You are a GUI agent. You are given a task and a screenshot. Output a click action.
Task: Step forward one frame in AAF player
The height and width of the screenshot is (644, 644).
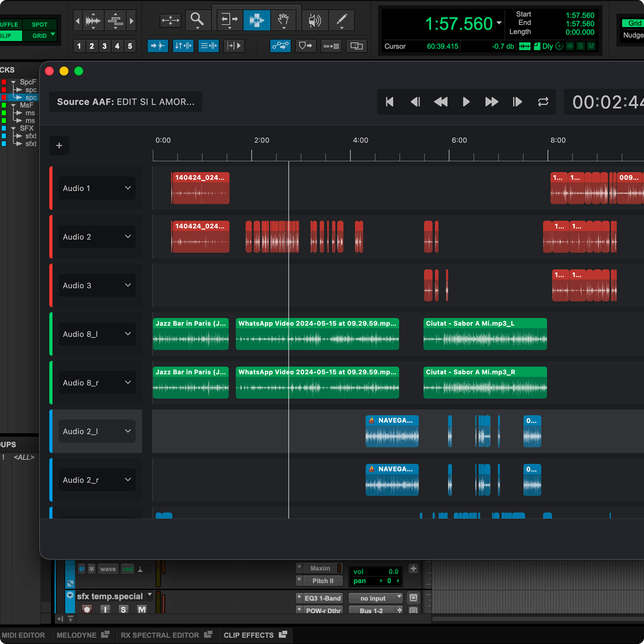tap(517, 102)
